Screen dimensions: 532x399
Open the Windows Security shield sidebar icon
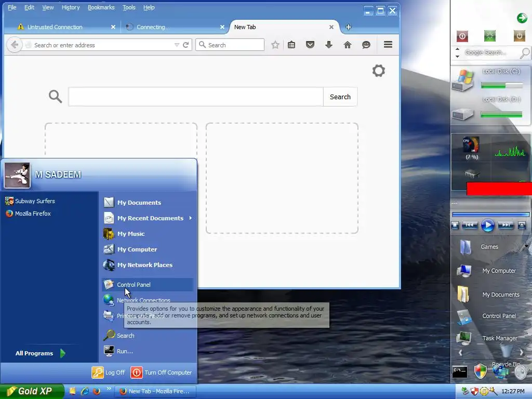click(481, 371)
